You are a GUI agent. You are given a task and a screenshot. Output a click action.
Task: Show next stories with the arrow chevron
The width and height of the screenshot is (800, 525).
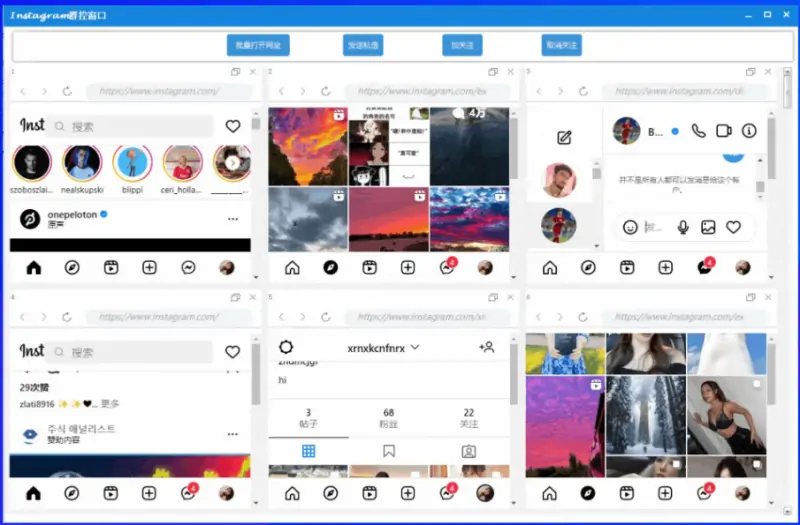tap(232, 162)
